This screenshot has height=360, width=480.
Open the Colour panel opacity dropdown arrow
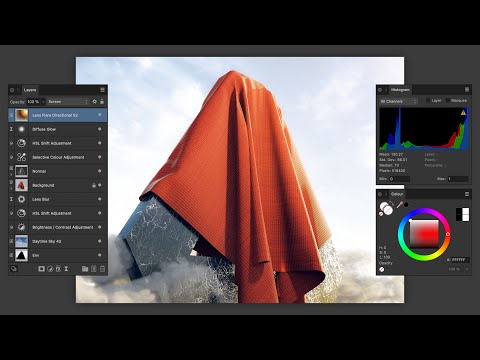pyautogui.click(x=467, y=269)
